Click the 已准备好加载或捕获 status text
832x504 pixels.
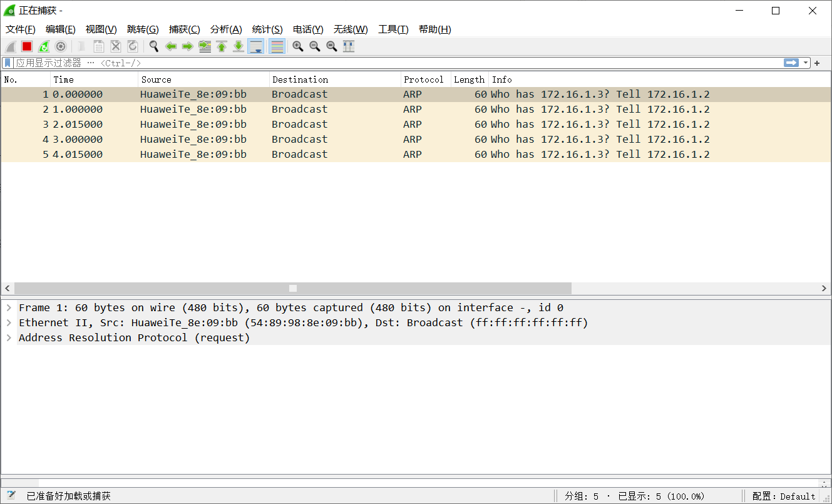point(68,496)
